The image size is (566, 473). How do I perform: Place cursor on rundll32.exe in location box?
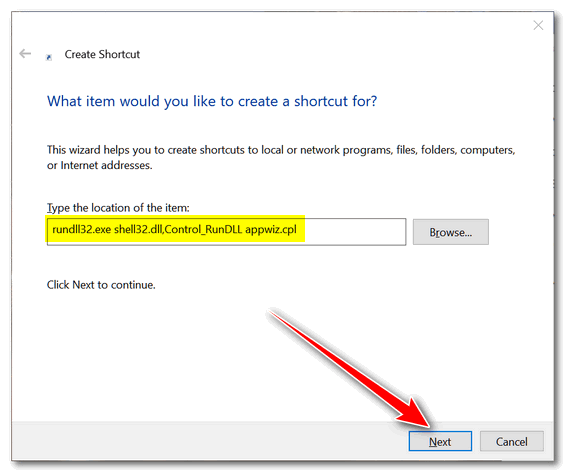82,229
